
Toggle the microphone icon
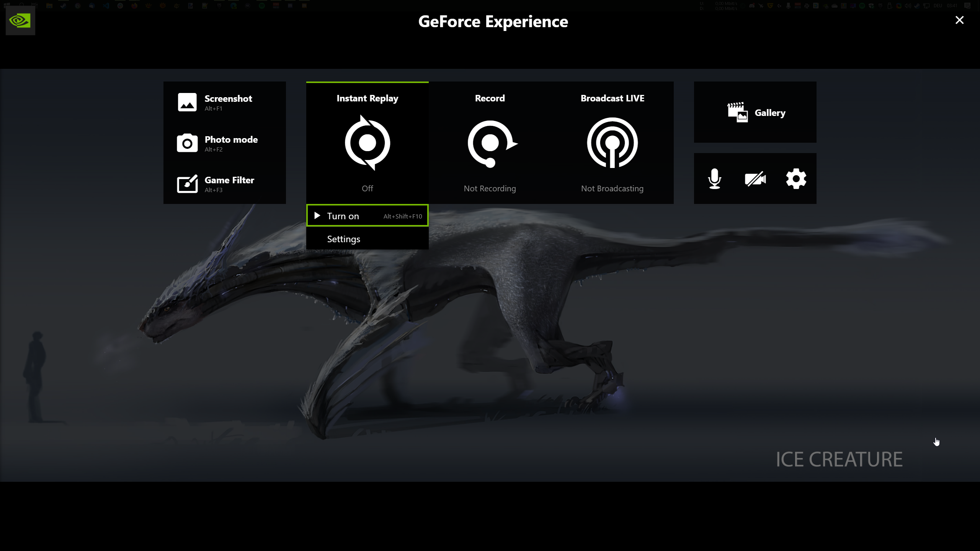715,179
